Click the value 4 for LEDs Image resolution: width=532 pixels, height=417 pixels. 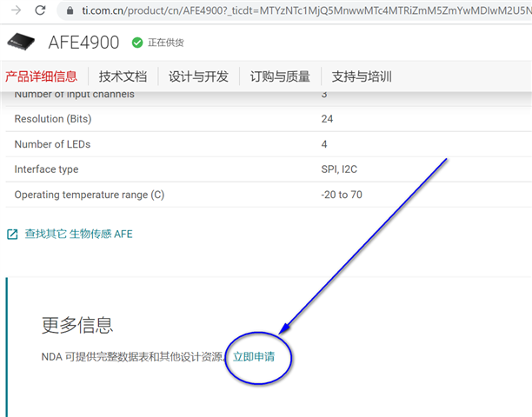(x=324, y=144)
